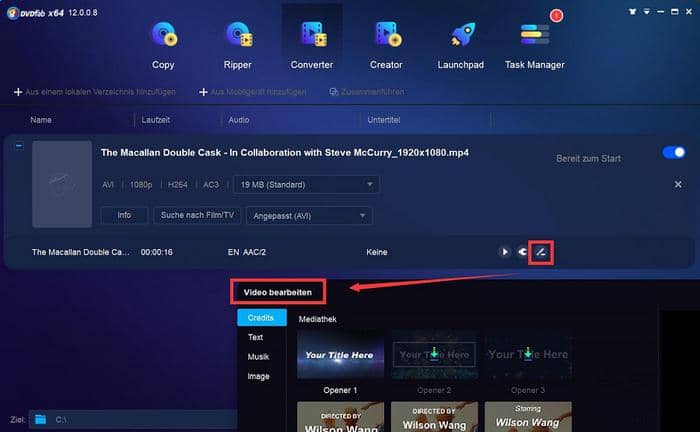Open the shirt skin icon in title bar
The height and width of the screenshot is (432, 700).
pos(633,12)
